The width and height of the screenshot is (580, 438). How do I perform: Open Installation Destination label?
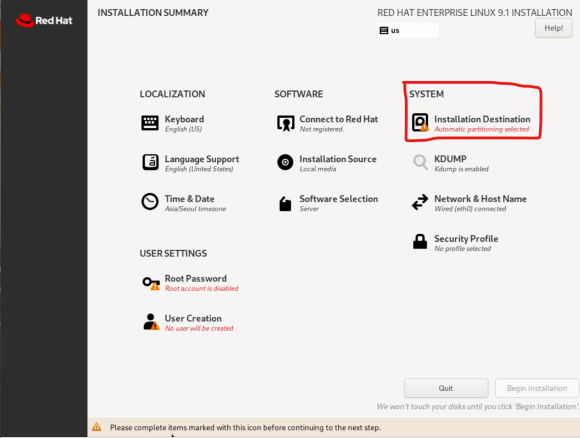click(x=482, y=119)
